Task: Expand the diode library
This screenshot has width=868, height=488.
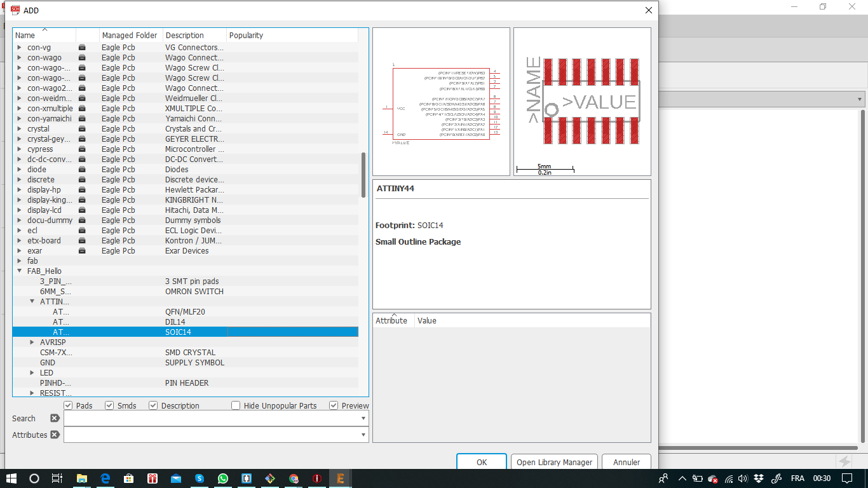Action: (19, 170)
